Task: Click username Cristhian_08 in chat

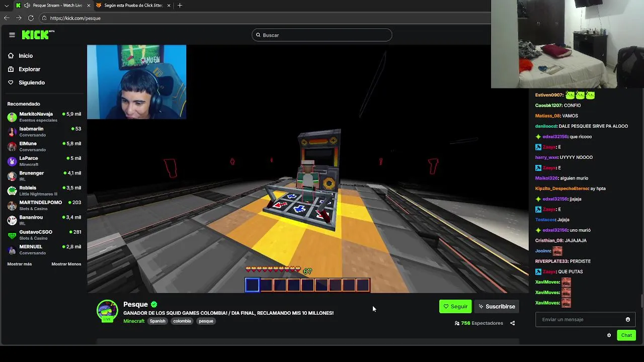Action: coord(548,241)
